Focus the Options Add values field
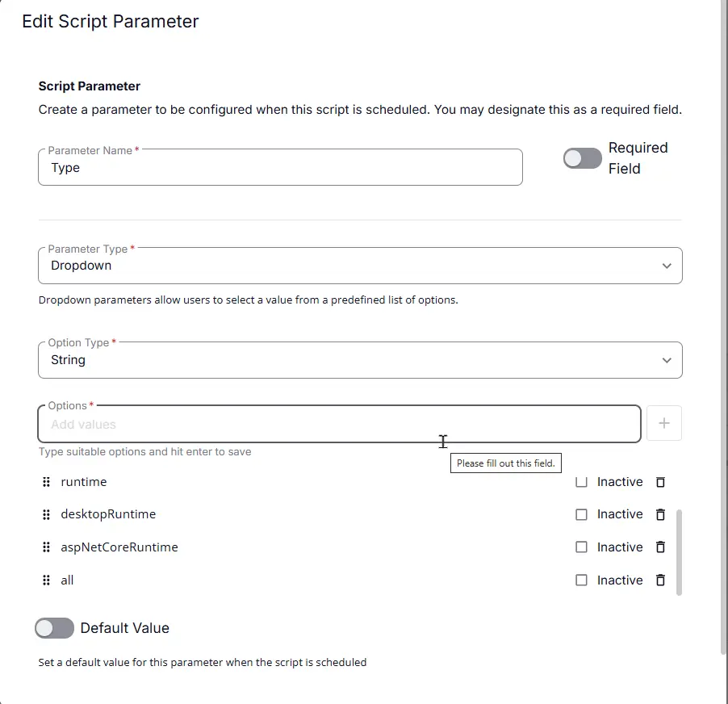Viewport: 728px width, 704px height. pyautogui.click(x=340, y=424)
